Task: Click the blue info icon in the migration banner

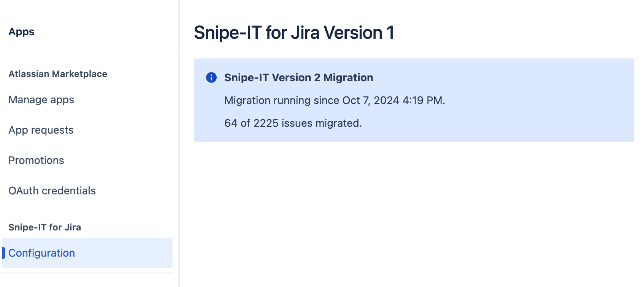Action: tap(211, 77)
